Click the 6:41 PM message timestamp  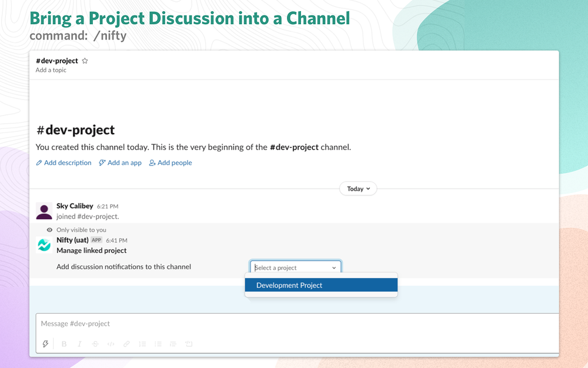(116, 240)
